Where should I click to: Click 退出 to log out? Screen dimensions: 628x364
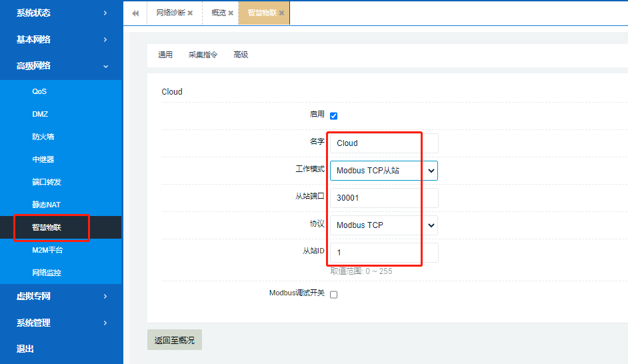(25, 349)
